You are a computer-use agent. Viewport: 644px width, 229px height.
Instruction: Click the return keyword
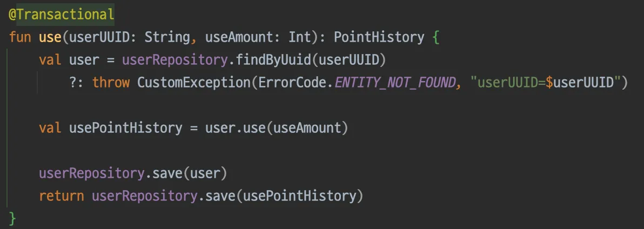tap(61, 196)
